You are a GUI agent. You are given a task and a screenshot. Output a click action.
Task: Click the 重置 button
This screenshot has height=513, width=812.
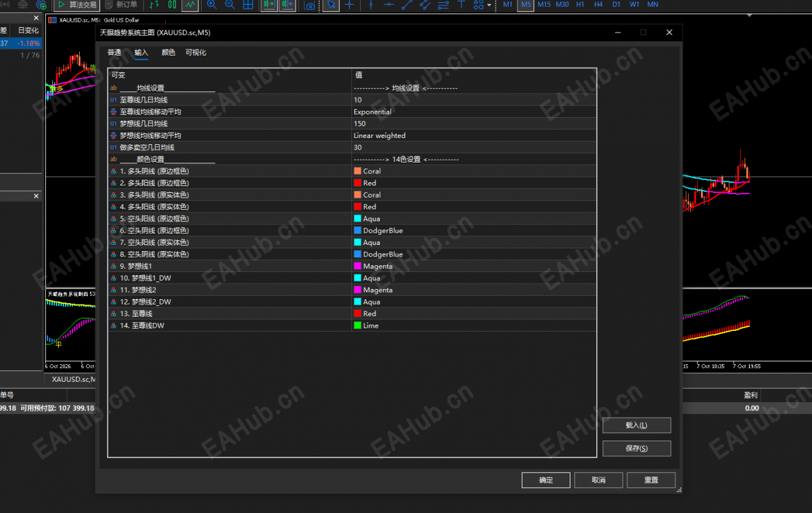point(651,480)
